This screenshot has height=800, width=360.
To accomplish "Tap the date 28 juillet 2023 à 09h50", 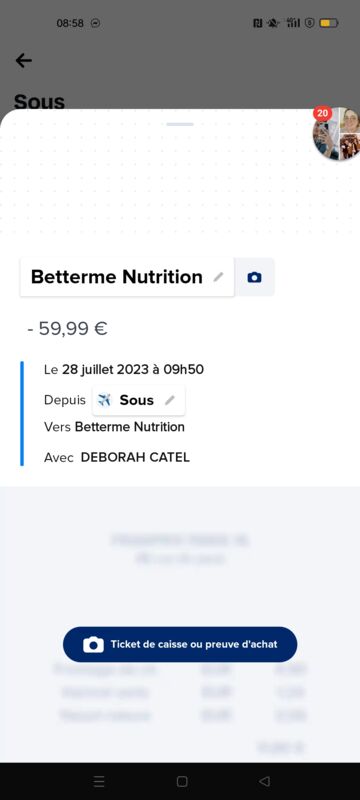I will 133,370.
